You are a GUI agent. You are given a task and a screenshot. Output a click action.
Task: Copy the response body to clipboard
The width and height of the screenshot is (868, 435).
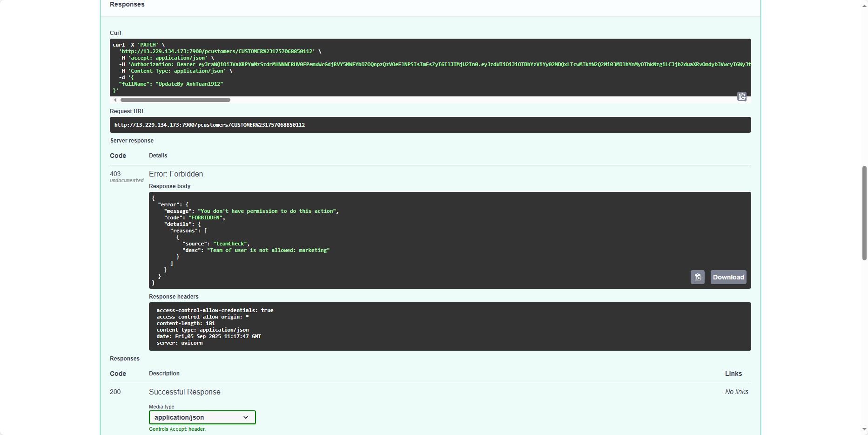pyautogui.click(x=697, y=277)
